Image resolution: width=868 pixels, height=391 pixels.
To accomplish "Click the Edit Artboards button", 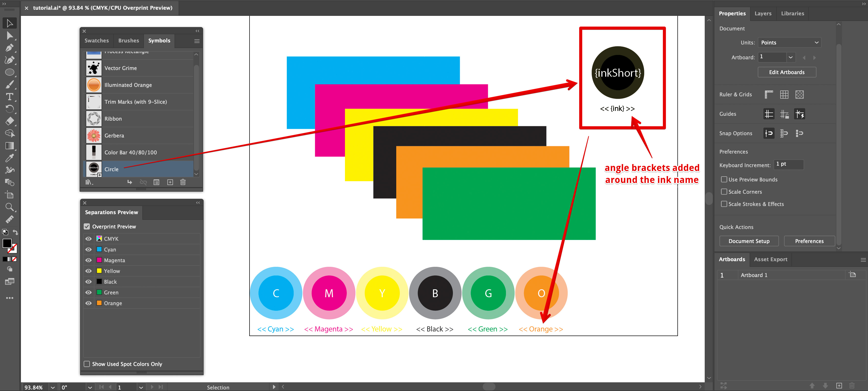I will (787, 72).
